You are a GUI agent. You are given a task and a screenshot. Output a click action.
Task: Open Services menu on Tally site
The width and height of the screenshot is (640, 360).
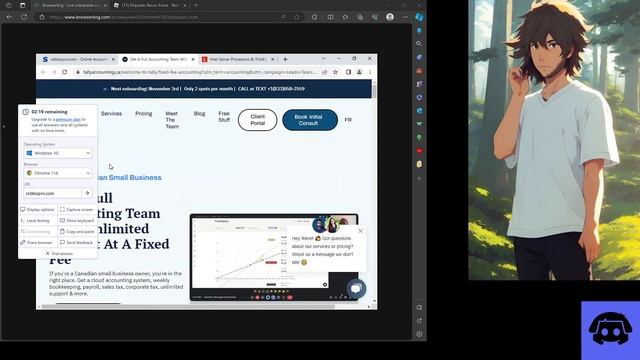click(x=111, y=113)
